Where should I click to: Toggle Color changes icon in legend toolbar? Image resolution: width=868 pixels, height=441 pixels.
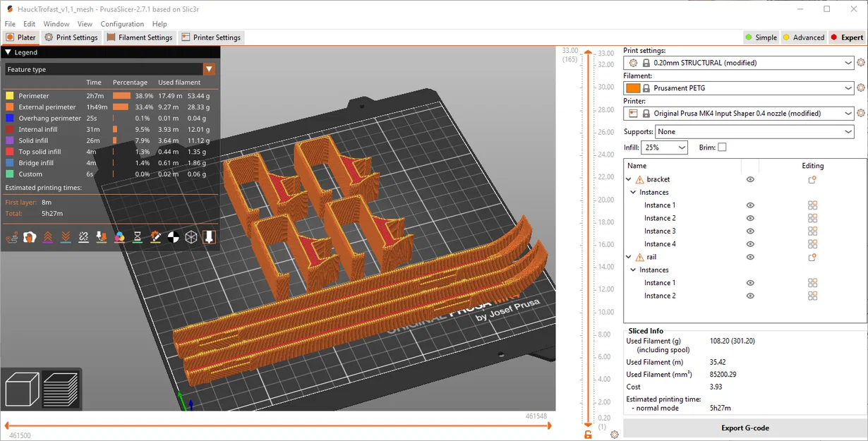click(119, 237)
